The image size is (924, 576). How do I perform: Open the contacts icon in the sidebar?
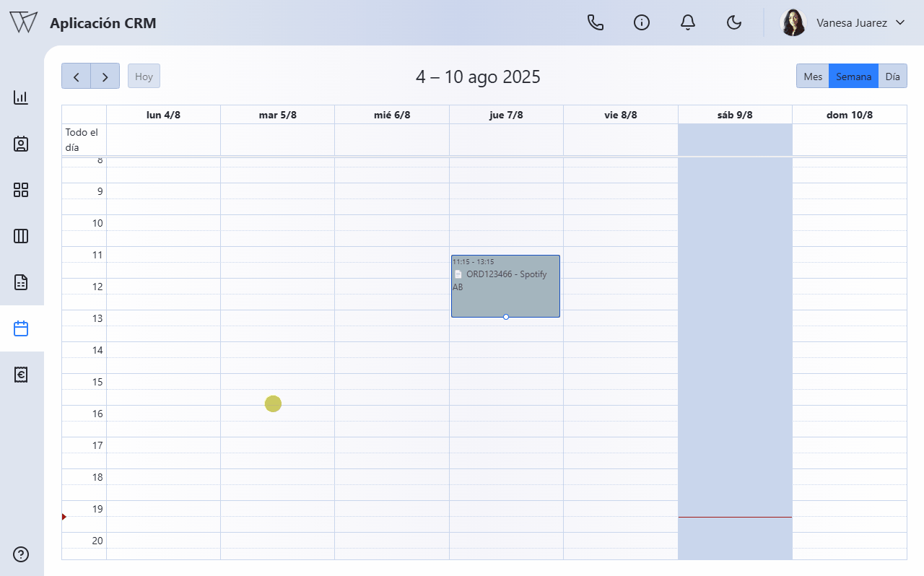pos(21,144)
